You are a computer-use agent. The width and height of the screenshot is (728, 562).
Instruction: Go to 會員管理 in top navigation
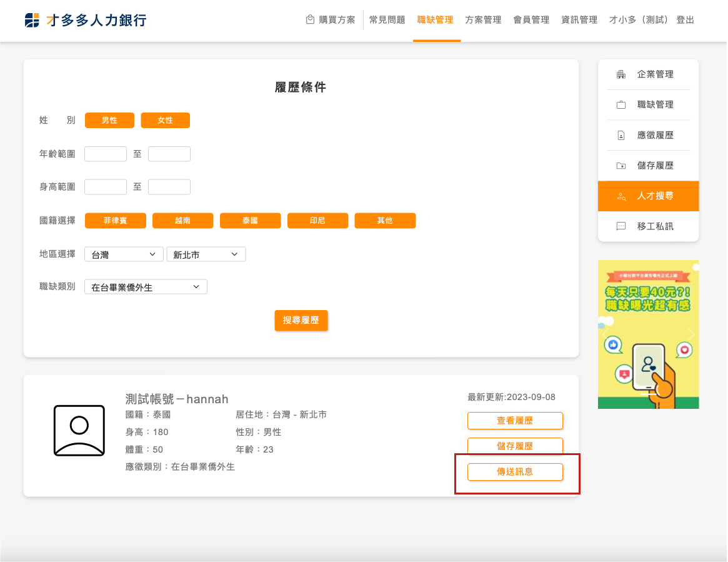pos(531,20)
